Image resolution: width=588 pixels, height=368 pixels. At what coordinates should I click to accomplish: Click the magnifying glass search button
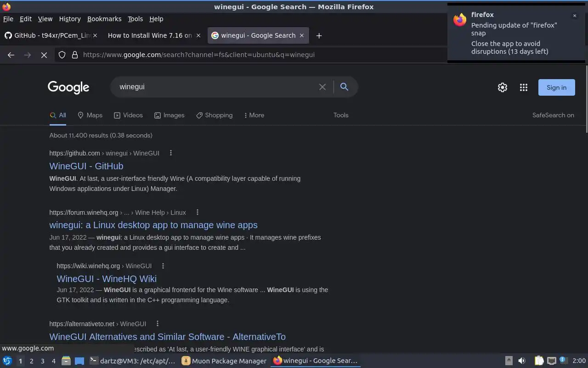click(344, 86)
